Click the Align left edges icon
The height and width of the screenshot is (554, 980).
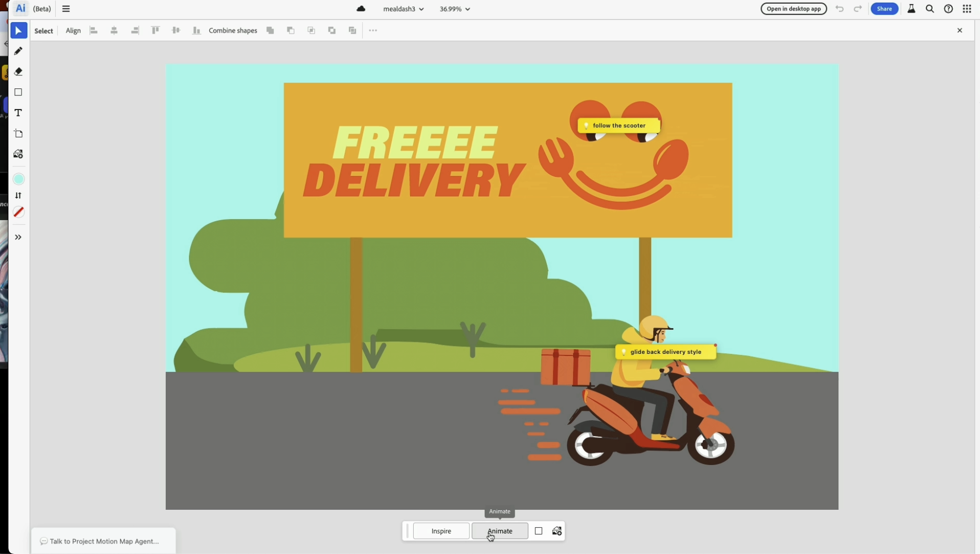tap(94, 31)
